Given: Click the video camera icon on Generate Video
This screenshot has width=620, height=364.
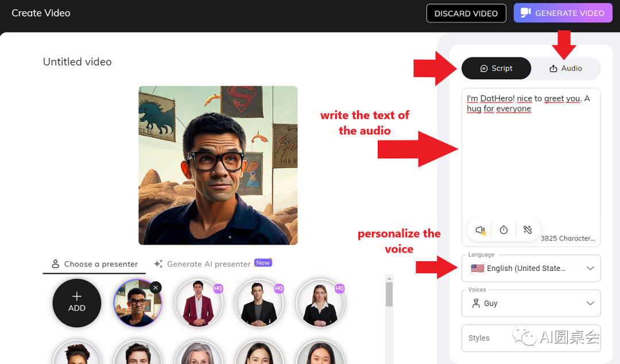Looking at the screenshot, I should pos(525,13).
